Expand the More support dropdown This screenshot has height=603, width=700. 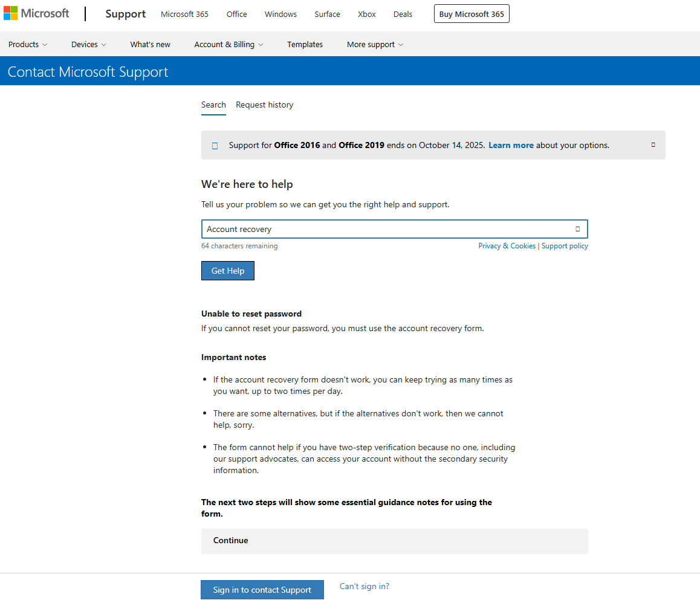pyautogui.click(x=375, y=44)
